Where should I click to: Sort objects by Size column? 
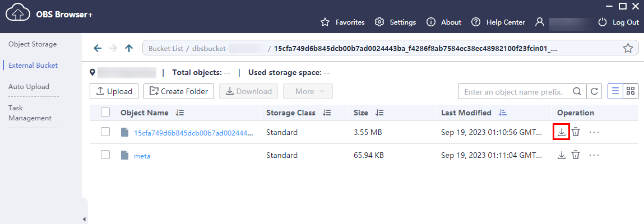tap(379, 113)
